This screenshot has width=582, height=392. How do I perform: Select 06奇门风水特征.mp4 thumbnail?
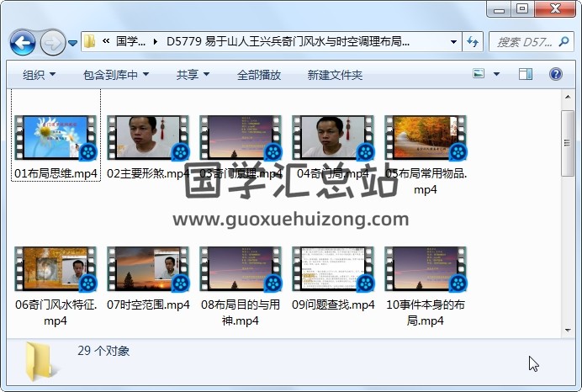point(56,269)
